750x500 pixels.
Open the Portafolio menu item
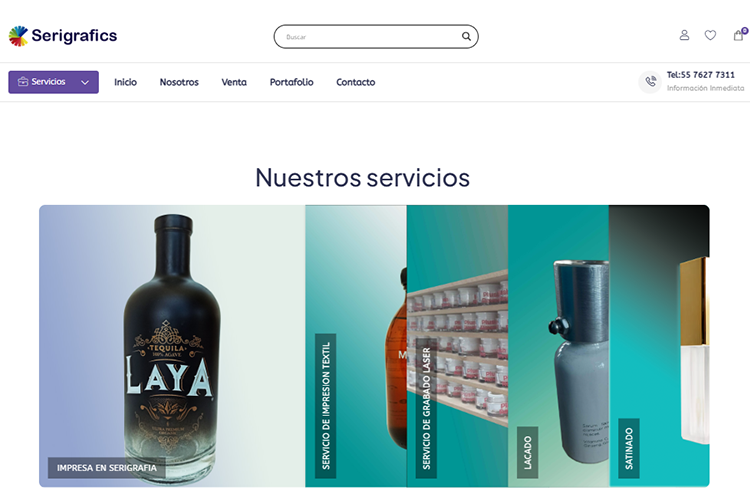[291, 82]
